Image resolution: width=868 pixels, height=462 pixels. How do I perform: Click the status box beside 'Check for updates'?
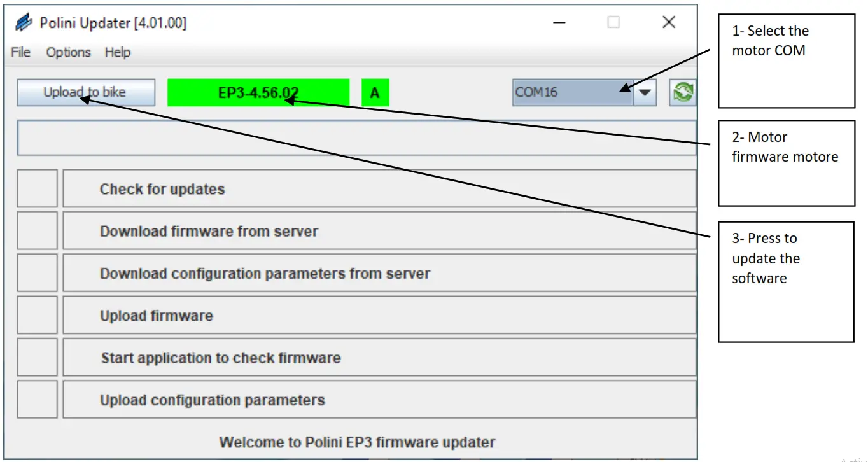pyautogui.click(x=37, y=188)
